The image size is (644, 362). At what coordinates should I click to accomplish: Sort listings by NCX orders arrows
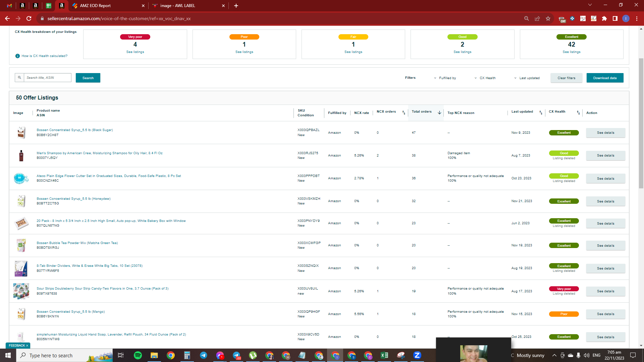[404, 113]
